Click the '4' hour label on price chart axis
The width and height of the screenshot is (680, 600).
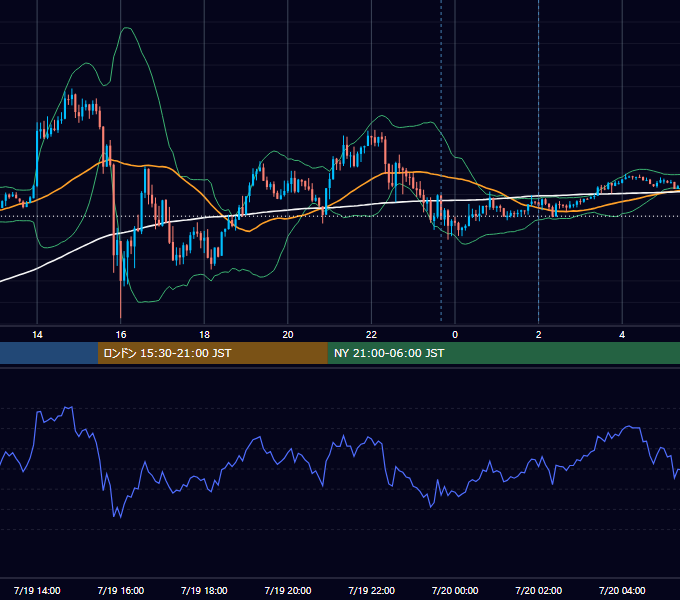click(622, 335)
